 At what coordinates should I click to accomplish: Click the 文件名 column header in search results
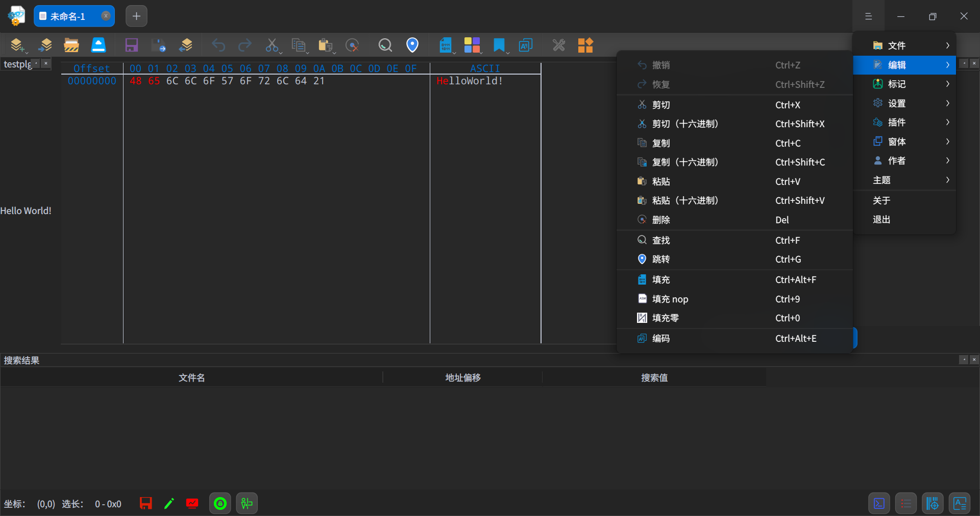point(191,378)
